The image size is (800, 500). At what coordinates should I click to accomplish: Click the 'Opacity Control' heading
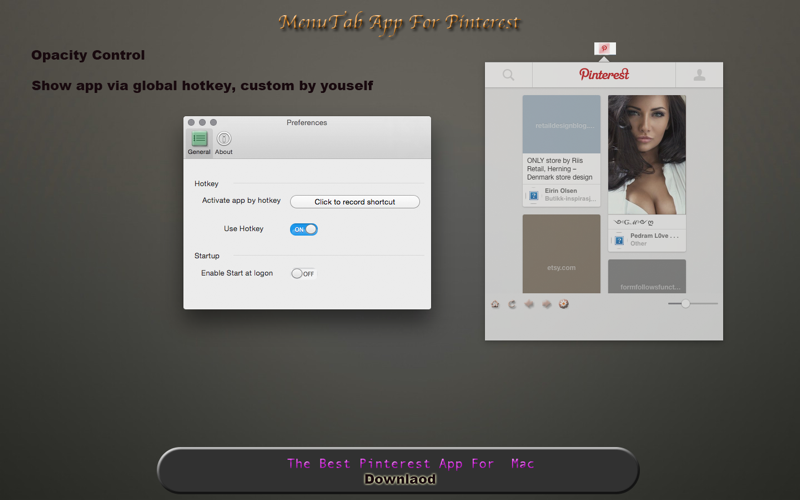pos(88,55)
